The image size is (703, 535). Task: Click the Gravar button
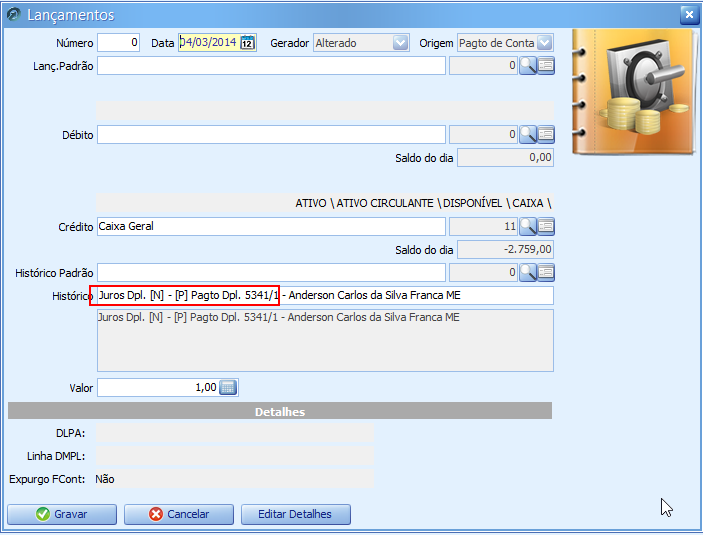click(62, 514)
